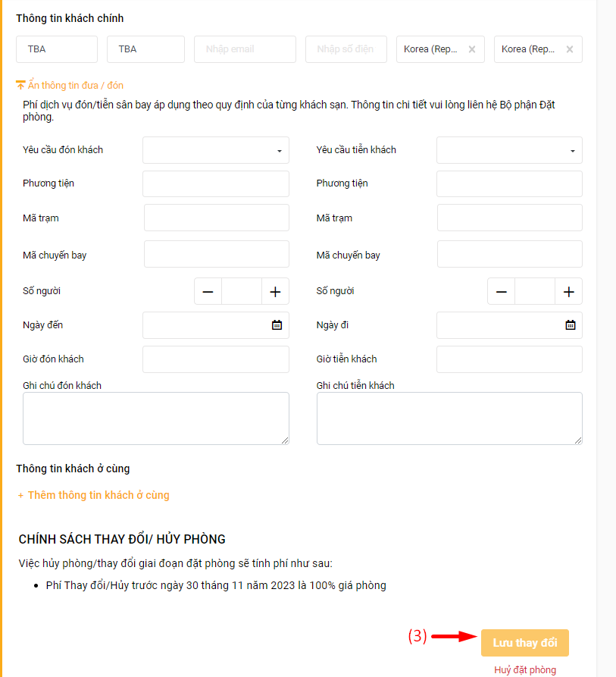The width and height of the screenshot is (616, 677).
Task: Click drop-off Phương tiện input field
Action: tap(509, 184)
